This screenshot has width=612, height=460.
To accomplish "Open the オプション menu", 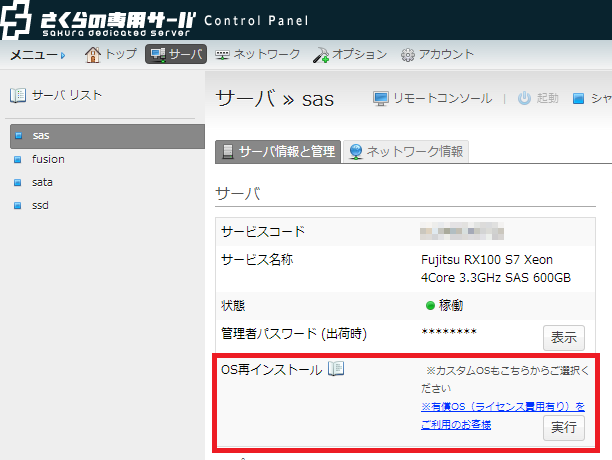I will pos(349,54).
